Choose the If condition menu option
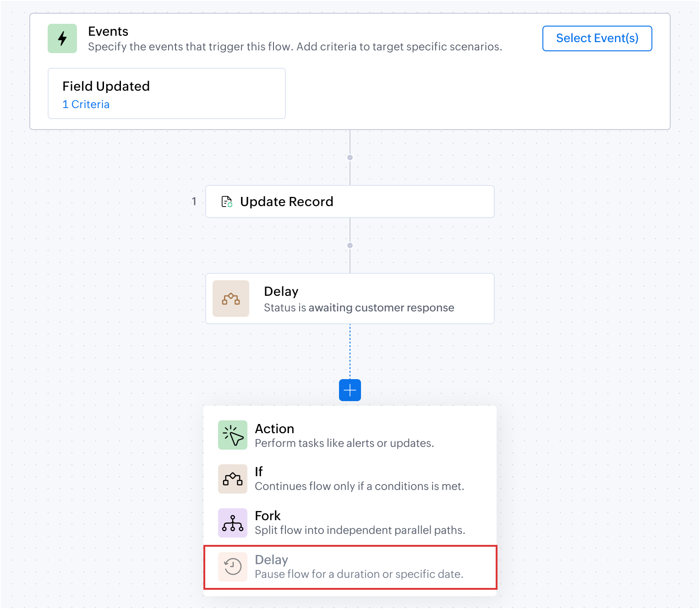The image size is (700, 609). (350, 479)
